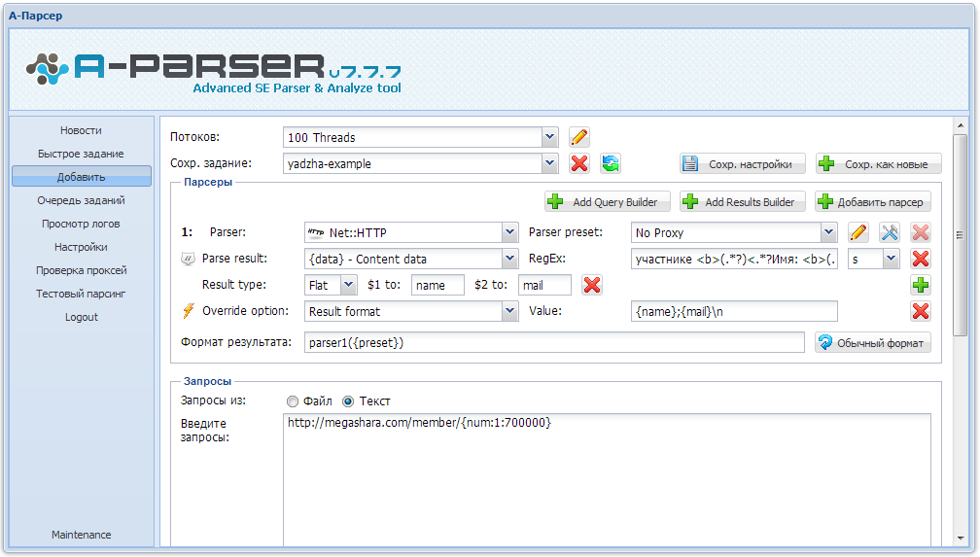Delete saved task yadzha-example with red cross
This screenshot has width=980, height=557.
point(579,163)
